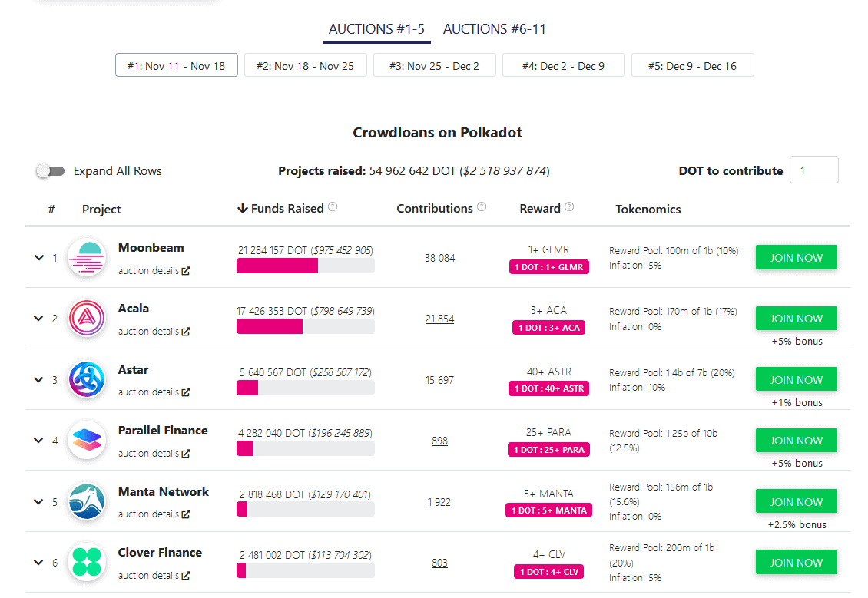Expand the Astar row chevron
The width and height of the screenshot is (868, 598).
tap(38, 380)
